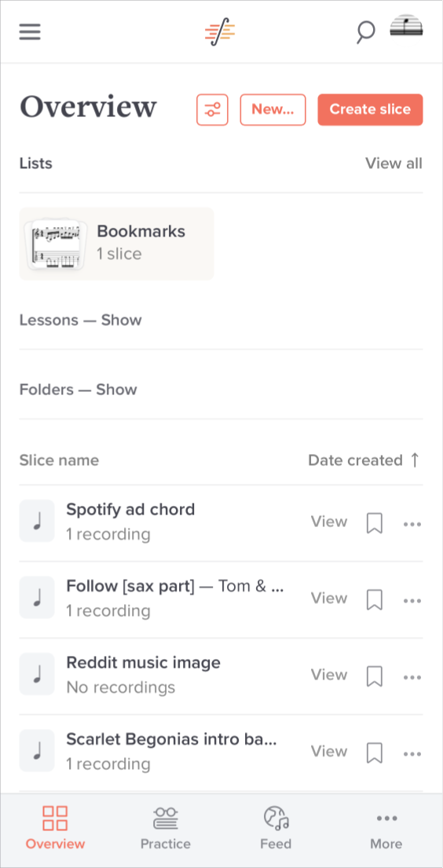Switch to the Feed tab
443x868 pixels.
(x=276, y=828)
